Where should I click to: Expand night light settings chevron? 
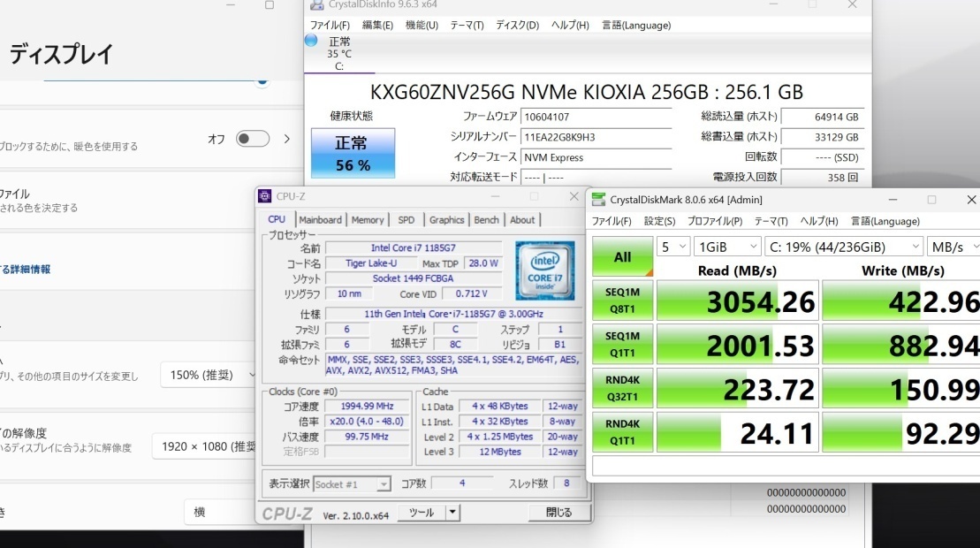(x=287, y=139)
